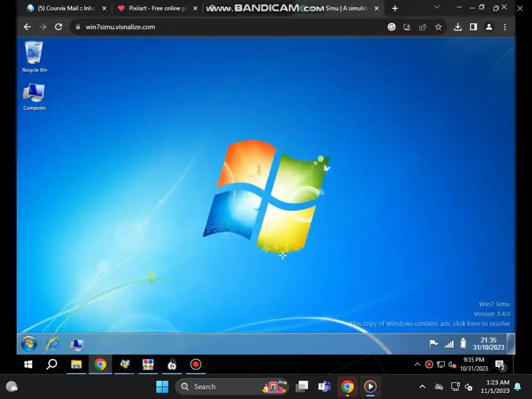
Task: Close the Win7 Simu tab
Action: click(376, 8)
